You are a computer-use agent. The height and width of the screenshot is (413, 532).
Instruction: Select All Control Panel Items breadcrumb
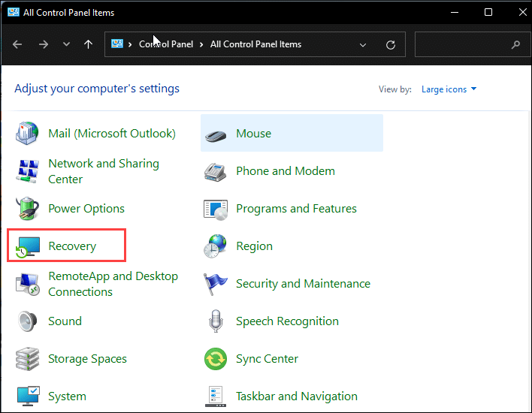click(255, 44)
